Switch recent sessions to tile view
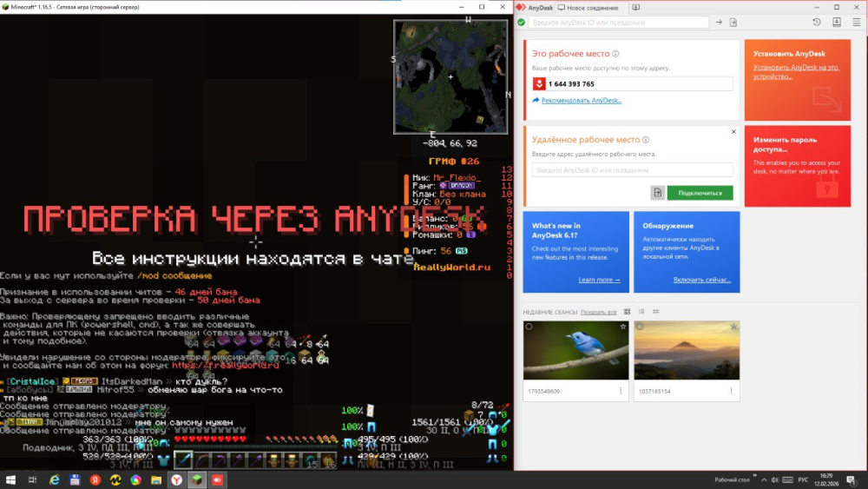This screenshot has width=868, height=489. [628, 312]
